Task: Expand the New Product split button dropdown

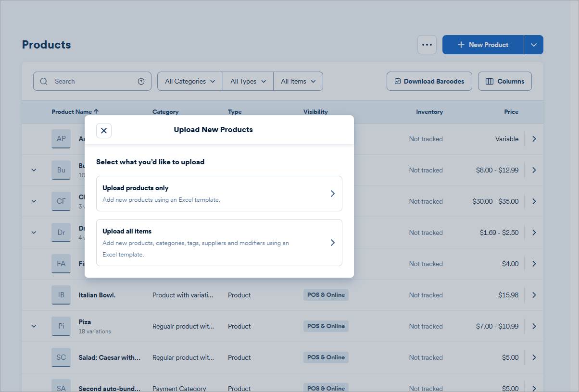Action: click(533, 44)
